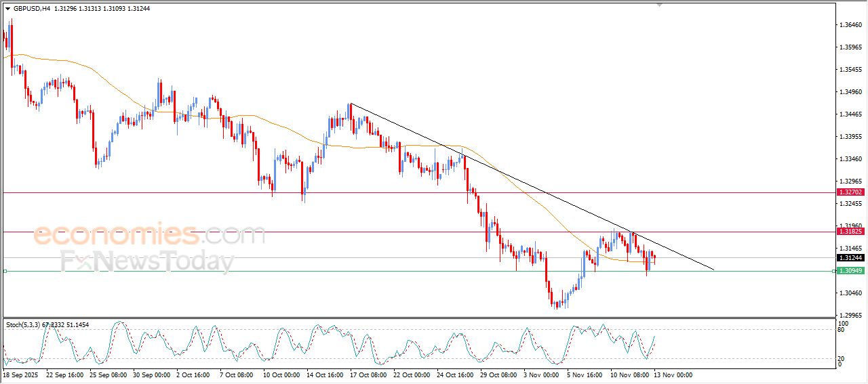This screenshot has height=384, width=868.
Task: Select the green line's right square handle
Action: (833, 271)
